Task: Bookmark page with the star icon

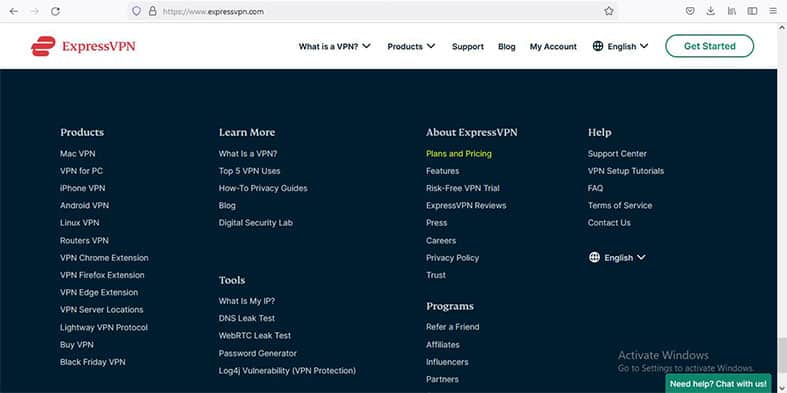Action: (609, 11)
